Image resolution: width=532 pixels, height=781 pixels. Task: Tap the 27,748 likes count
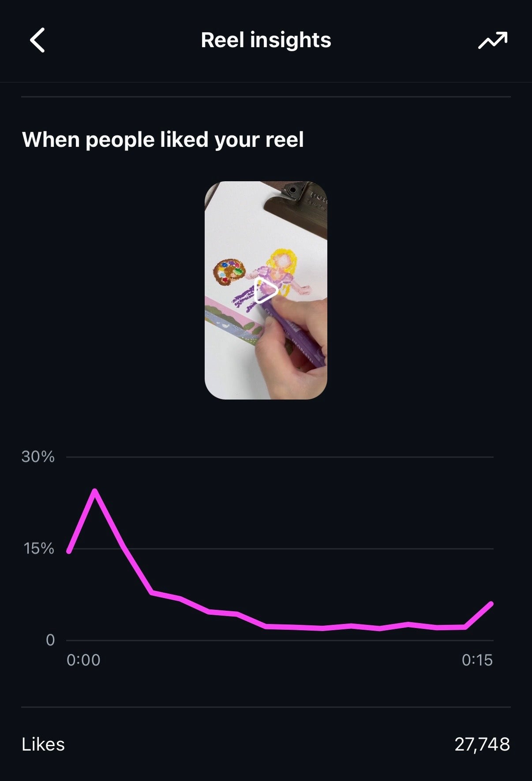click(x=482, y=744)
